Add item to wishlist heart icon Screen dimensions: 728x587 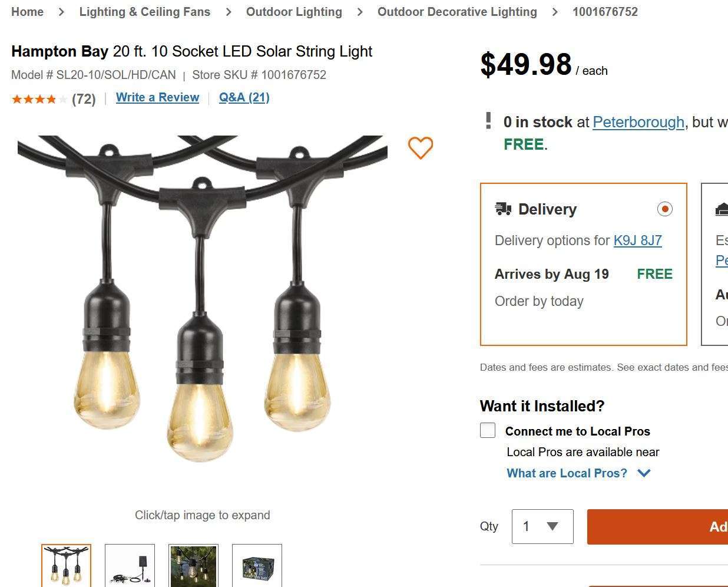point(421,147)
